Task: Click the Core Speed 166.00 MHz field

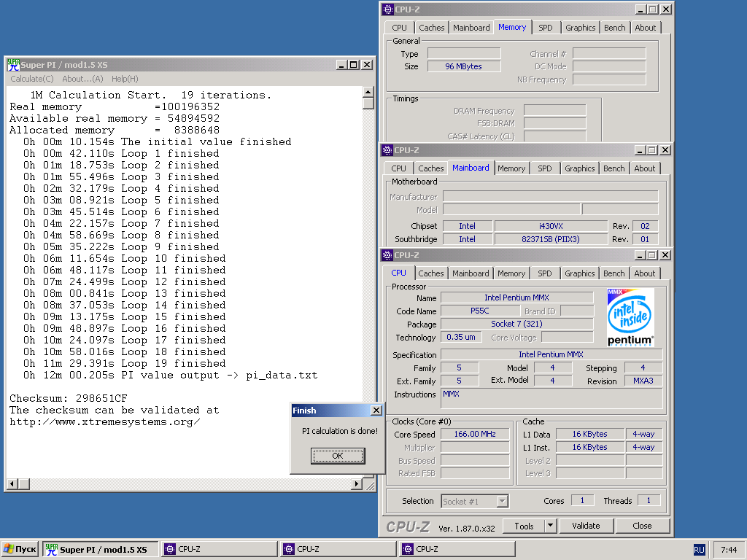Action: (475, 434)
